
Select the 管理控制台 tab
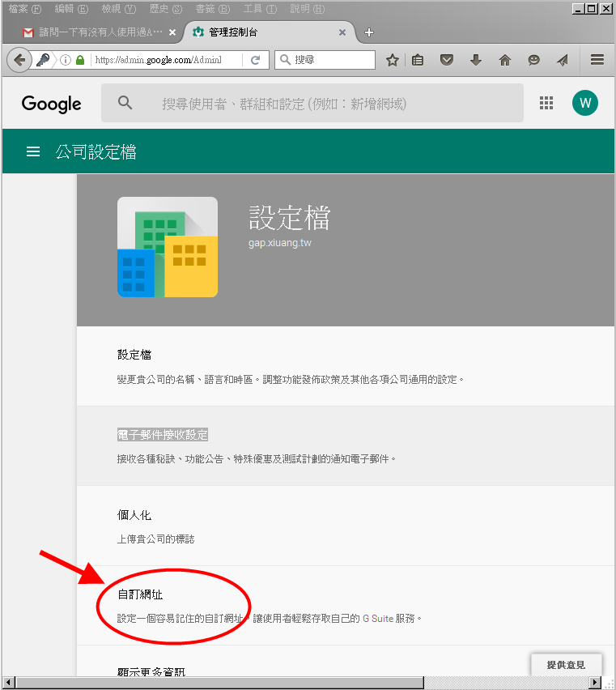(269, 32)
